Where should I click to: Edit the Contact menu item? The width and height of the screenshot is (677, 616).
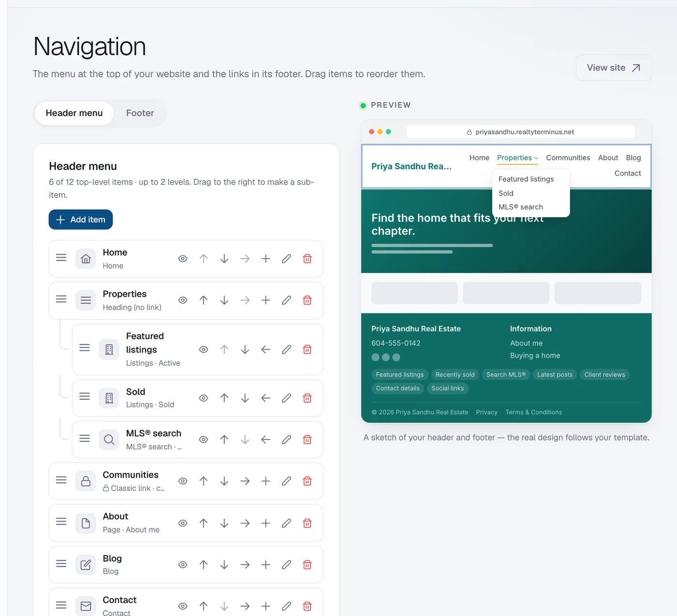coord(286,606)
